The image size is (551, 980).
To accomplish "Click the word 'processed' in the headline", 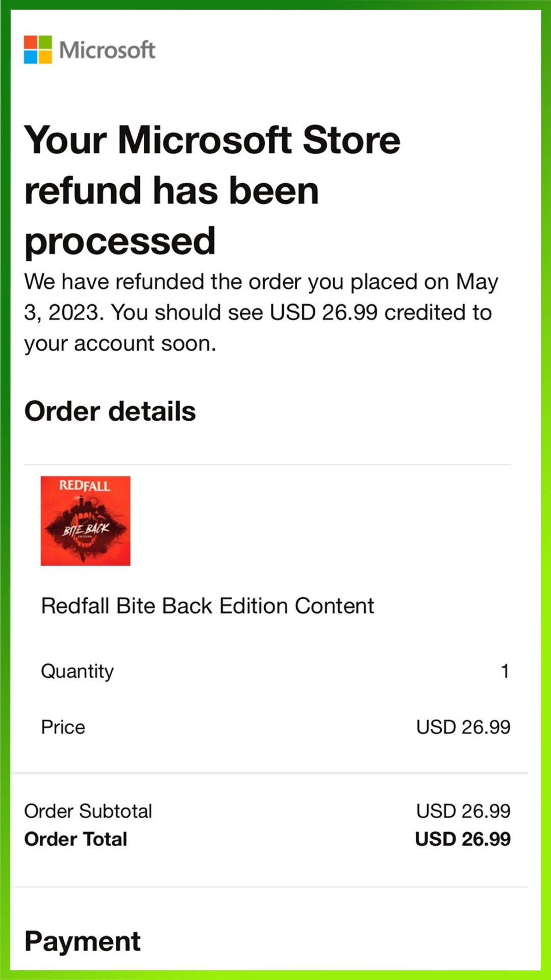I will 120,241.
